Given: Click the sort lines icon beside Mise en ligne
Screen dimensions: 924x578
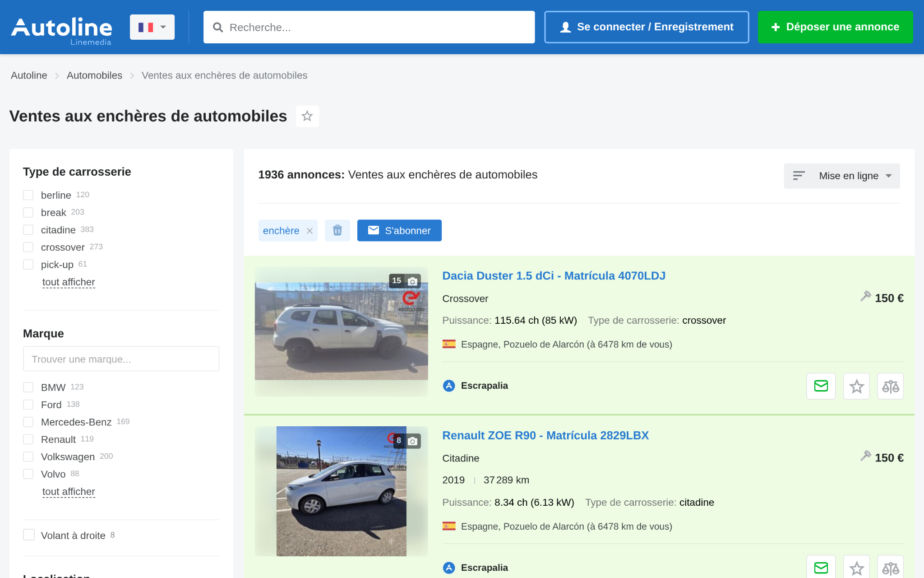Looking at the screenshot, I should click(799, 176).
